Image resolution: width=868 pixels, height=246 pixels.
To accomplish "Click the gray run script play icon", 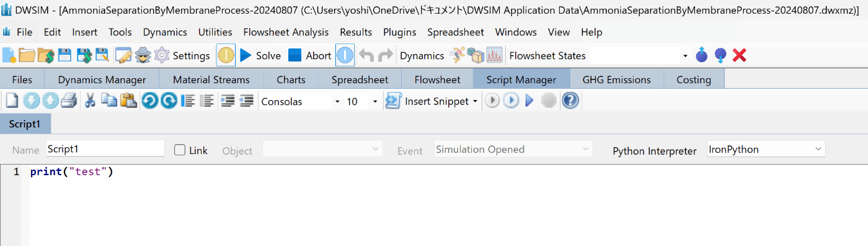I will pos(492,101).
